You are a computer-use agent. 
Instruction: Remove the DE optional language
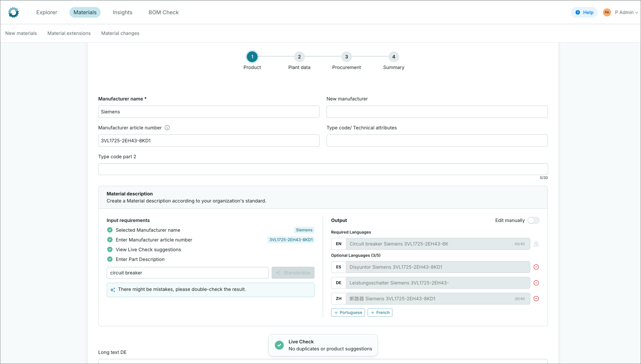[x=536, y=283]
